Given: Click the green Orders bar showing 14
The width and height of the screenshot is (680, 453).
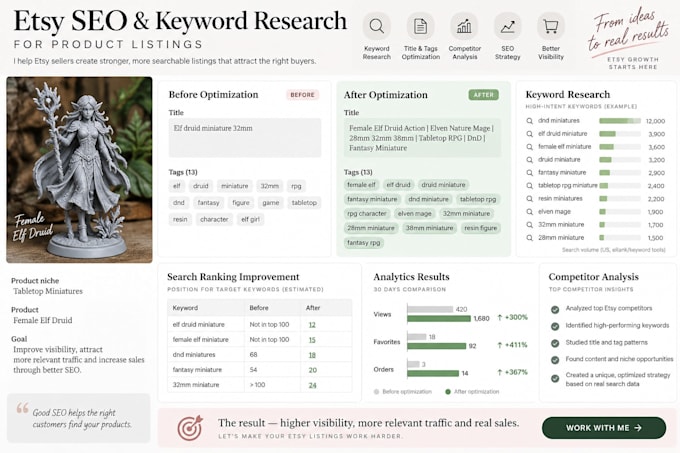Looking at the screenshot, I should [433, 373].
